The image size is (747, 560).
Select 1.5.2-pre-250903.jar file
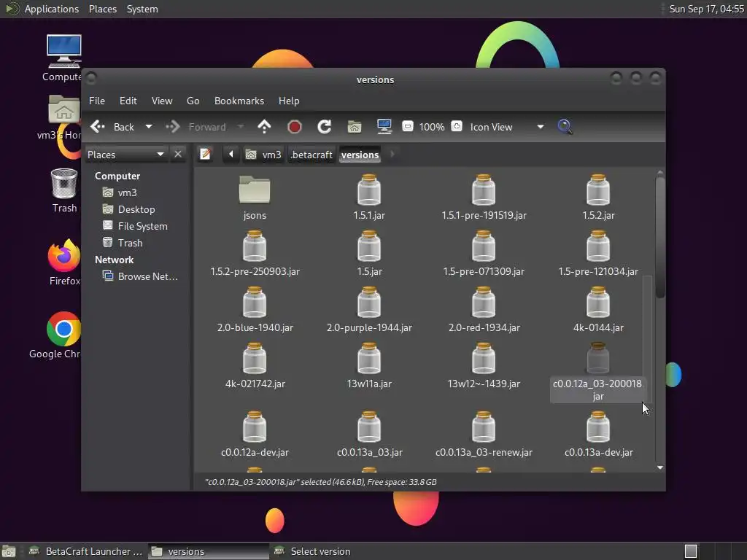pos(255,254)
